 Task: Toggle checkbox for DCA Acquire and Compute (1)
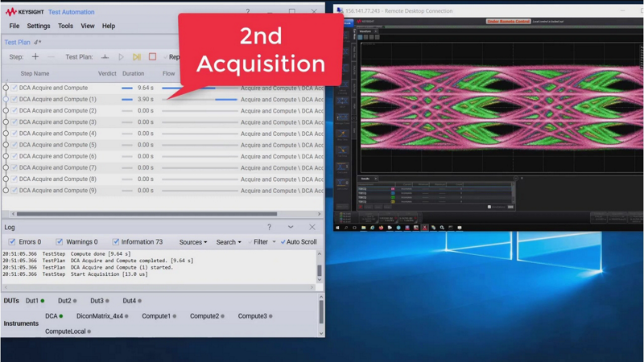pos(14,99)
